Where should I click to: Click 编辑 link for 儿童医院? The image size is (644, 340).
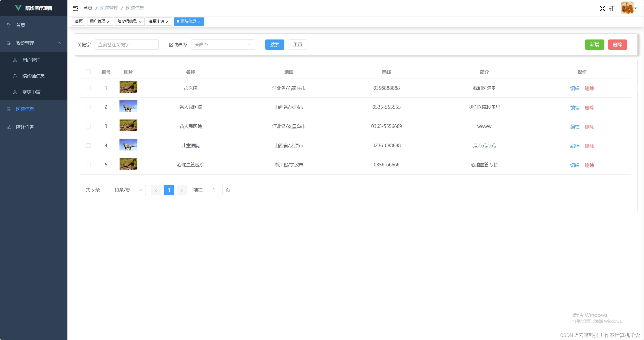point(575,146)
